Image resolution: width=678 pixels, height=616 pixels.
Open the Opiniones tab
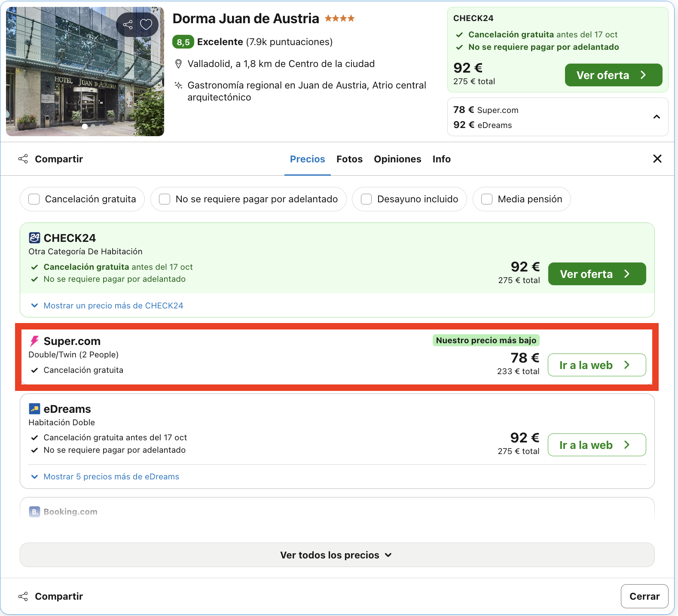point(397,159)
